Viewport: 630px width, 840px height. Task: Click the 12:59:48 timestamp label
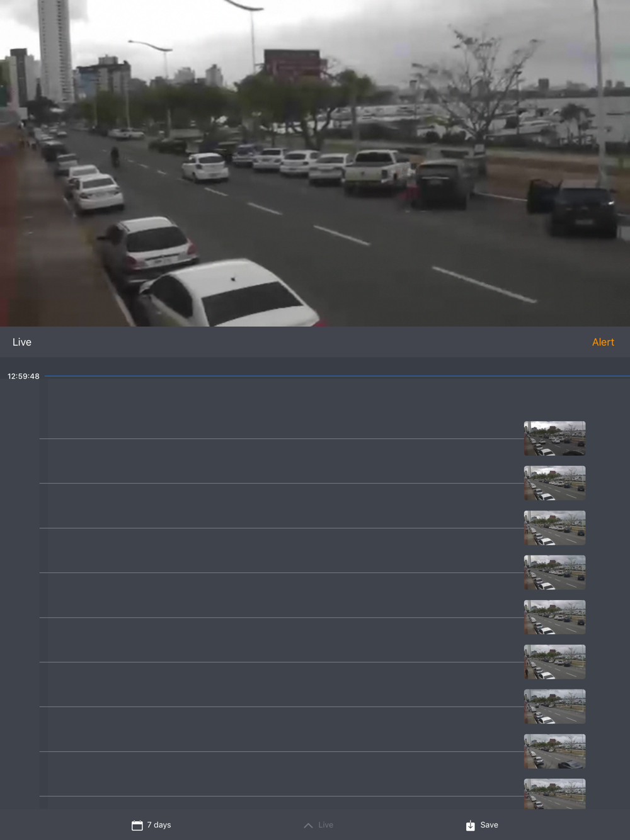click(x=23, y=376)
